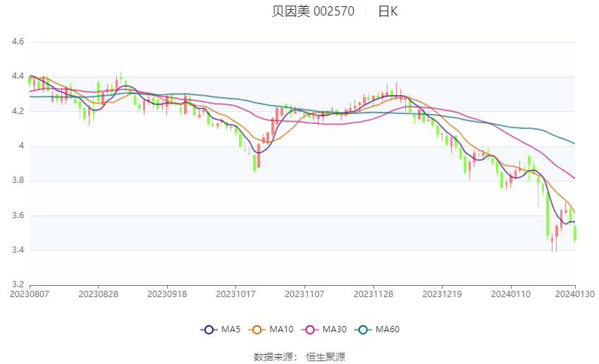Click the 20230807 date axis label
The width and height of the screenshot is (599, 364).
[30, 294]
